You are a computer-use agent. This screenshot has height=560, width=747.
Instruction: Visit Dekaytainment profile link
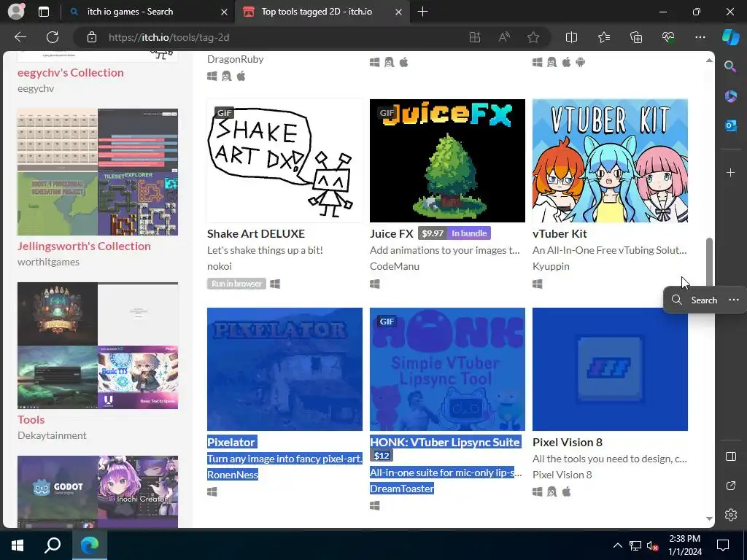point(52,435)
